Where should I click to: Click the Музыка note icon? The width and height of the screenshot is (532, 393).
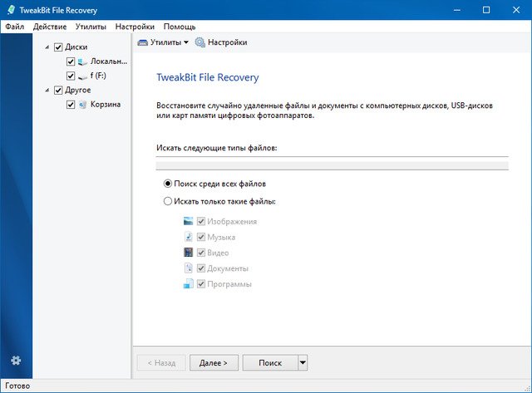click(189, 237)
